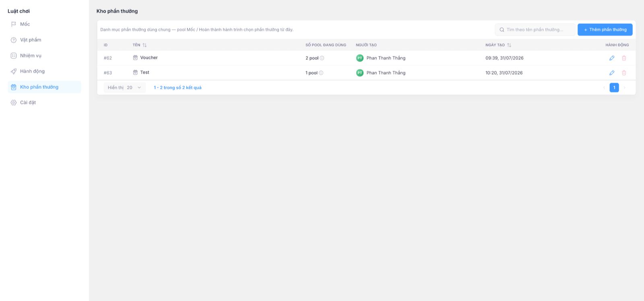The height and width of the screenshot is (301, 644).
Task: Click the PT avatar in the Voucher row
Action: pos(360,58)
